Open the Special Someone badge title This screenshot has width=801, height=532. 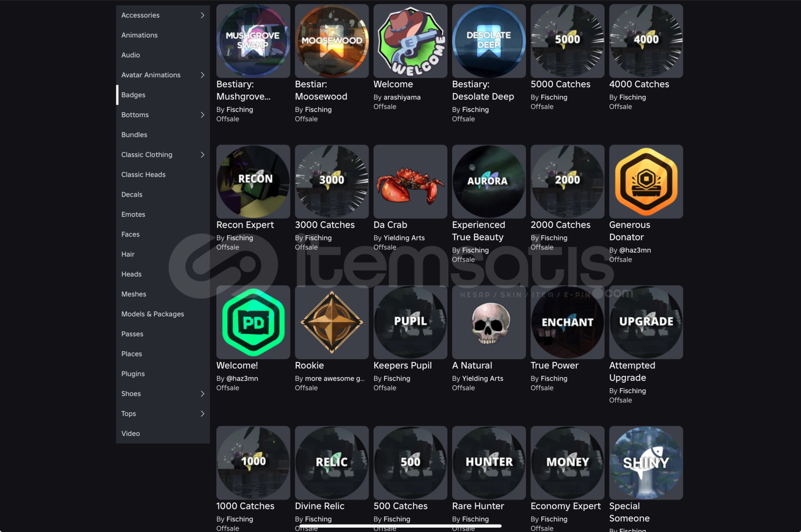[x=629, y=512]
